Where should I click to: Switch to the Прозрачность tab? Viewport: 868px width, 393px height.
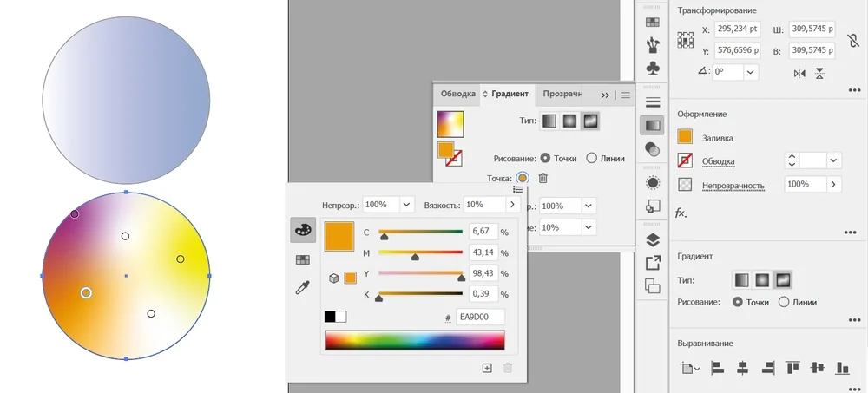(562, 94)
